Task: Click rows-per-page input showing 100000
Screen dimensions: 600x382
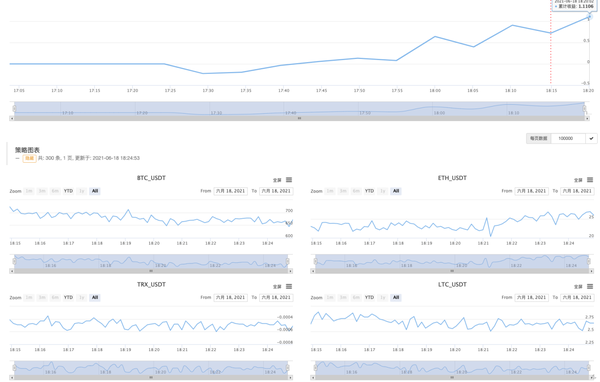Action: coord(568,138)
